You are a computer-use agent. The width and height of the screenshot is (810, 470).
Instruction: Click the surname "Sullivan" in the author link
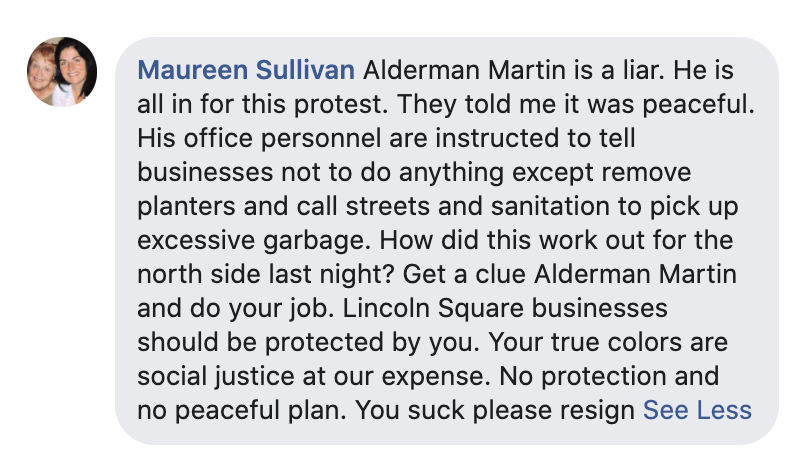pos(305,70)
